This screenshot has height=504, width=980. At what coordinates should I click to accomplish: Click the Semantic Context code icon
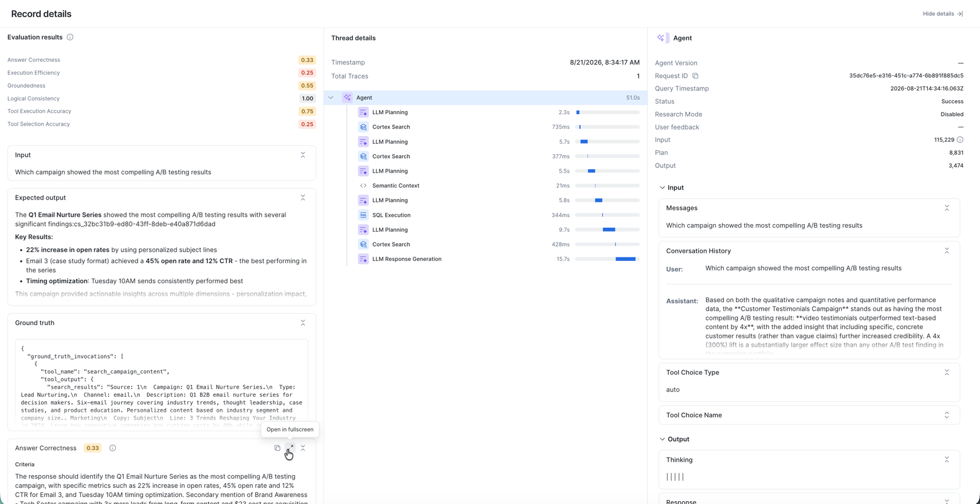tap(363, 186)
